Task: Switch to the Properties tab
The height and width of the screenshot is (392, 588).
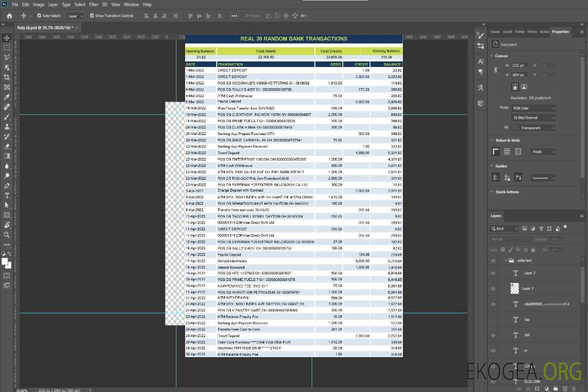Action: [560, 32]
